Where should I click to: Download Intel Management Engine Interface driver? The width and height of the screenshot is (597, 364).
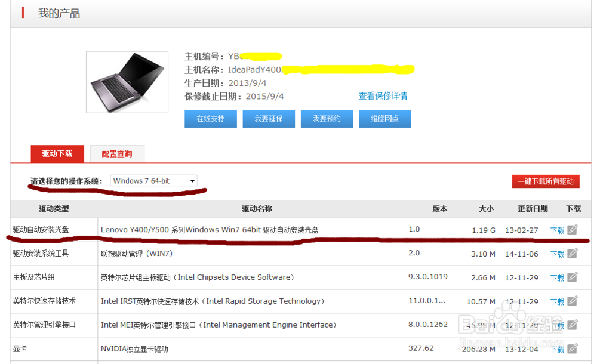pos(557,326)
